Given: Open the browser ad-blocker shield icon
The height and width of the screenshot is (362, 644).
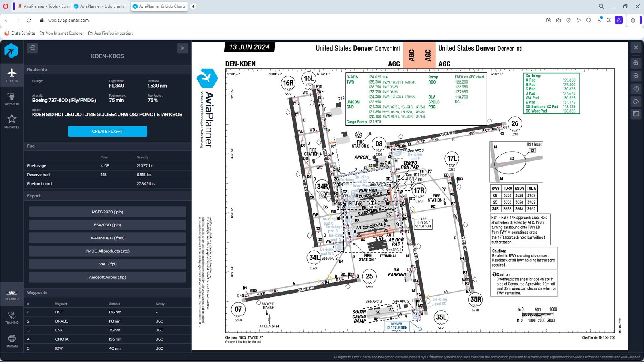Looking at the screenshot, I should (x=568, y=20).
